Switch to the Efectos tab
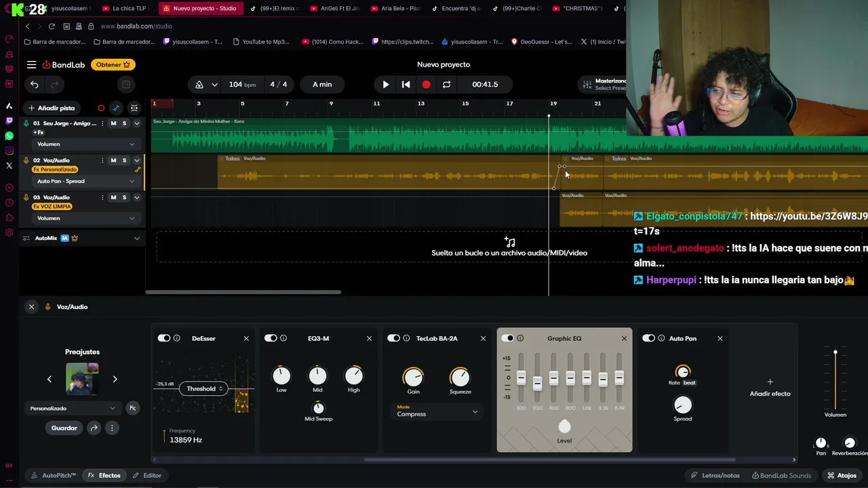The height and width of the screenshot is (488, 868). [x=104, y=475]
